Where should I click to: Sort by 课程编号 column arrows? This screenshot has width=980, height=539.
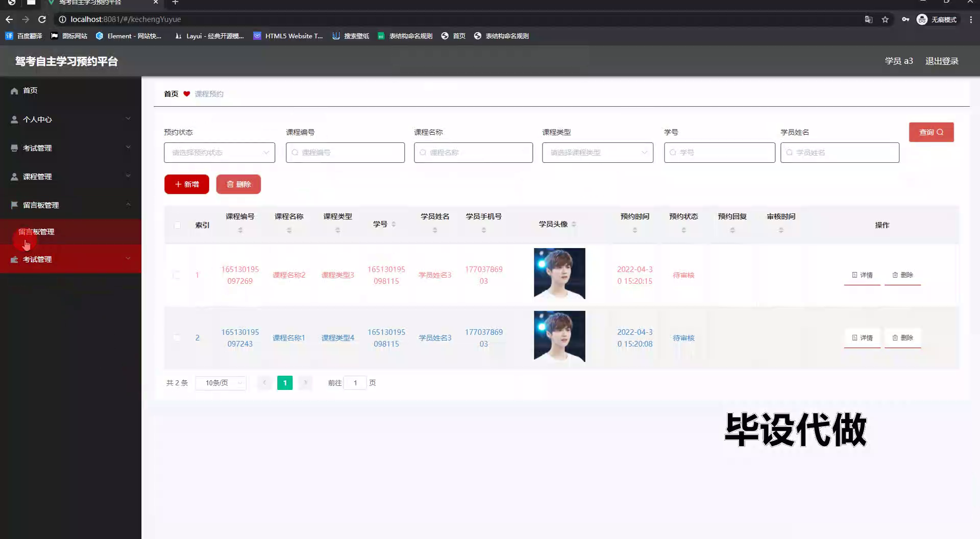pos(240,230)
